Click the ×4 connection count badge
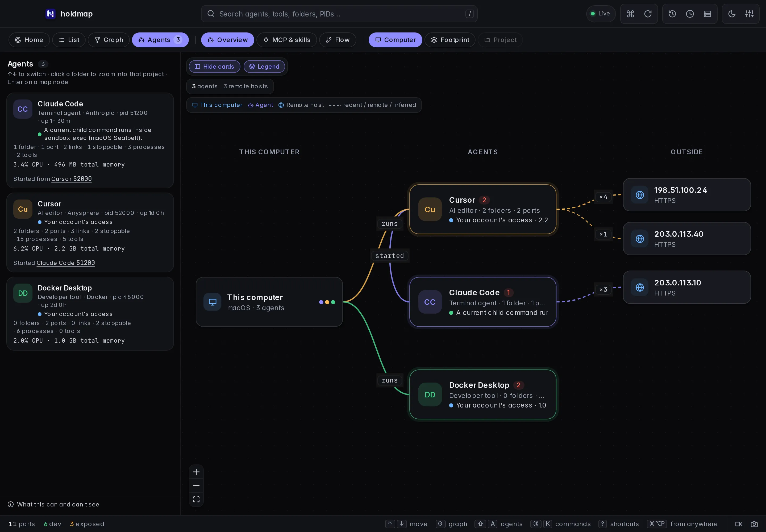Screen dimensions: 766x532 pos(603,197)
